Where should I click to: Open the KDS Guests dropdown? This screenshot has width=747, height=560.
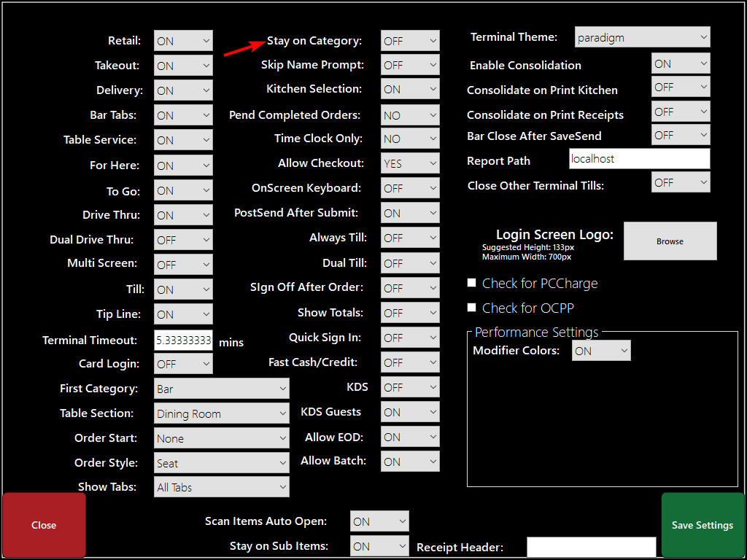[410, 412]
